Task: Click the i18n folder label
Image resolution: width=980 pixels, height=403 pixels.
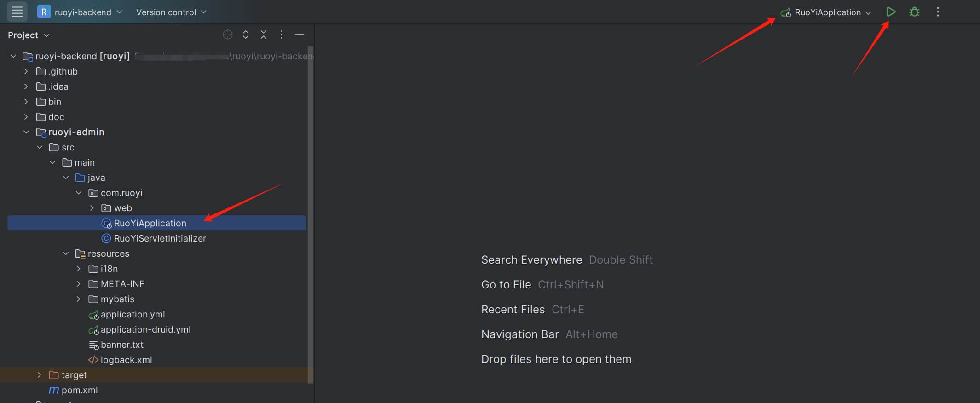Action: [109, 269]
